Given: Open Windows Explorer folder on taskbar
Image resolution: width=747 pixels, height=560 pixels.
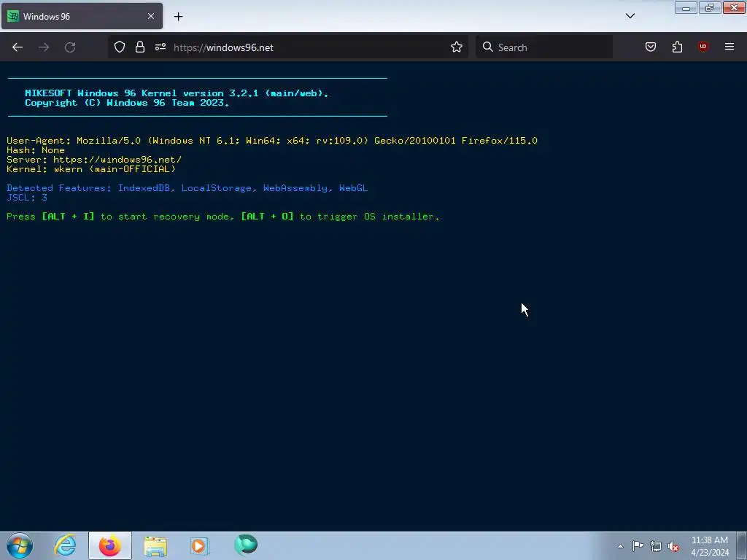Looking at the screenshot, I should pos(155,545).
